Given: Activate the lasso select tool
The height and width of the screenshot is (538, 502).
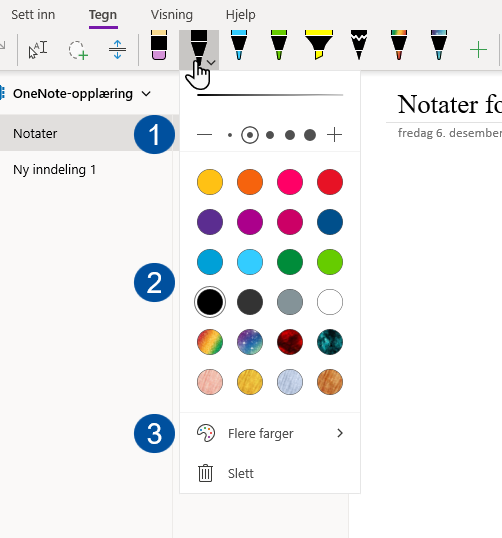Looking at the screenshot, I should 78,50.
